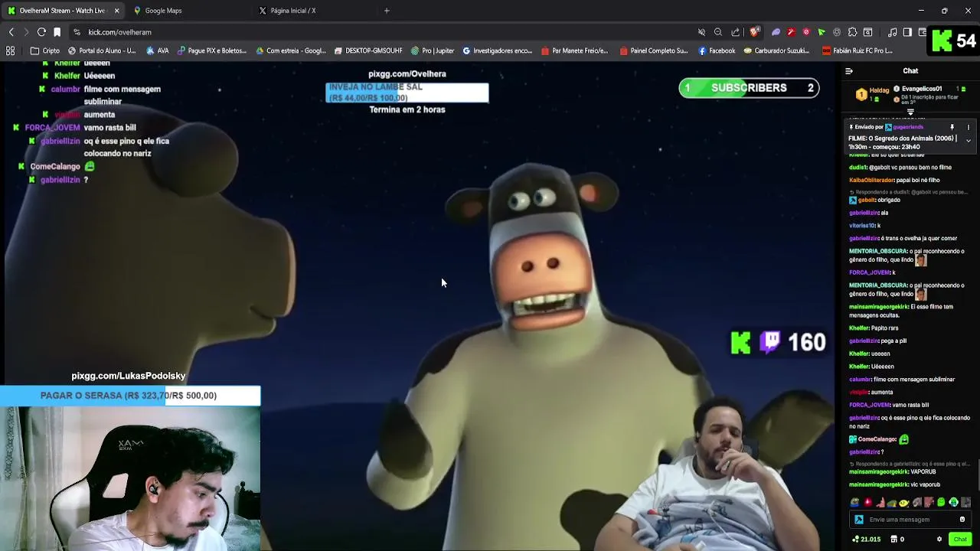Open a new browser tab
980x551 pixels.
click(x=387, y=11)
